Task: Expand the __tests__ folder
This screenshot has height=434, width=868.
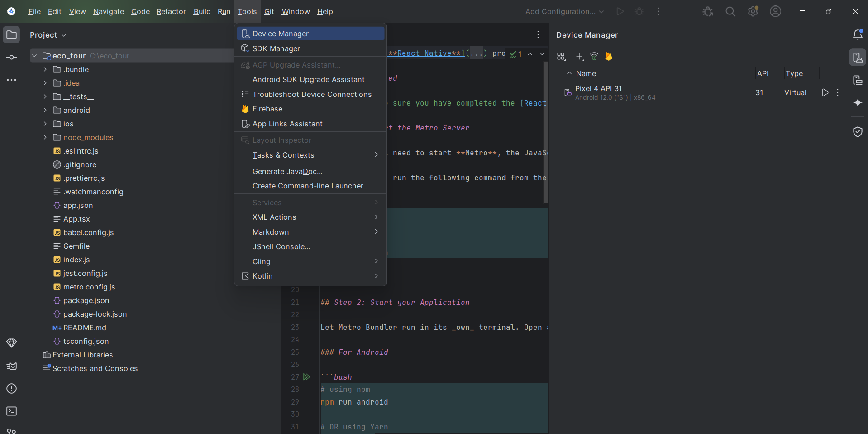Action: [45, 96]
